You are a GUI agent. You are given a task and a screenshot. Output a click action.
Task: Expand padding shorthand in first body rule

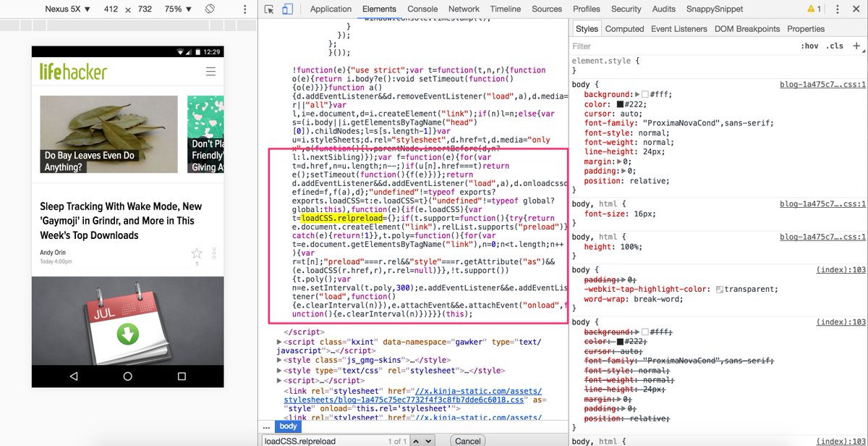pos(625,171)
